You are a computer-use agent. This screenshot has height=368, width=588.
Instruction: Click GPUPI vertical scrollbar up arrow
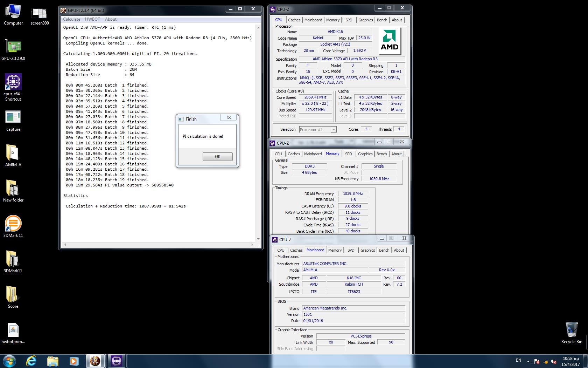tap(258, 27)
